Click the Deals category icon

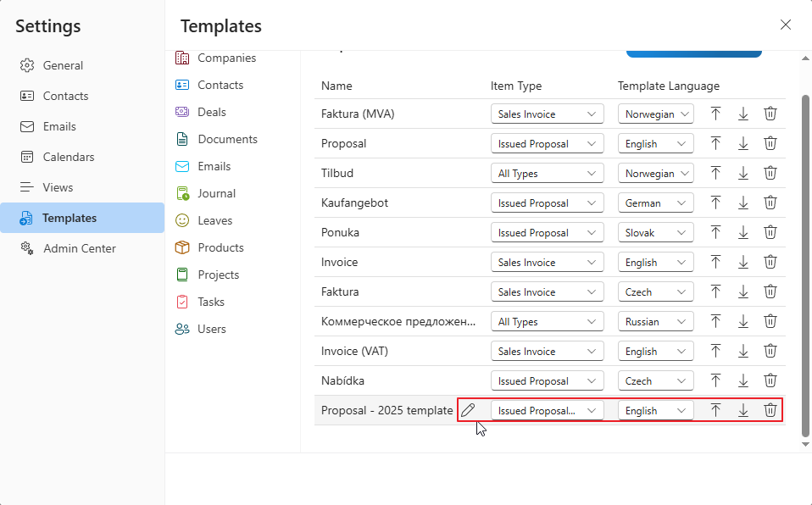coord(182,112)
